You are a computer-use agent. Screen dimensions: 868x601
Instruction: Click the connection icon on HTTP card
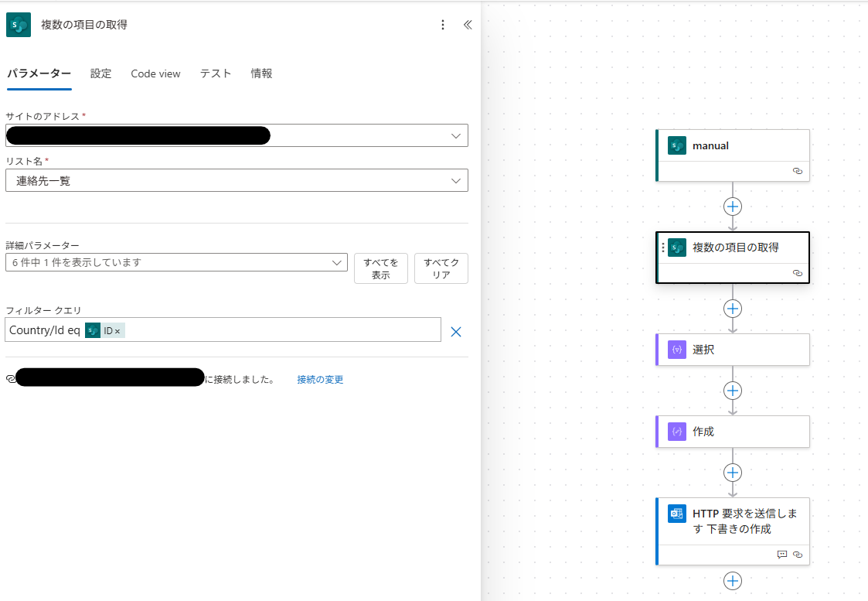pos(798,555)
